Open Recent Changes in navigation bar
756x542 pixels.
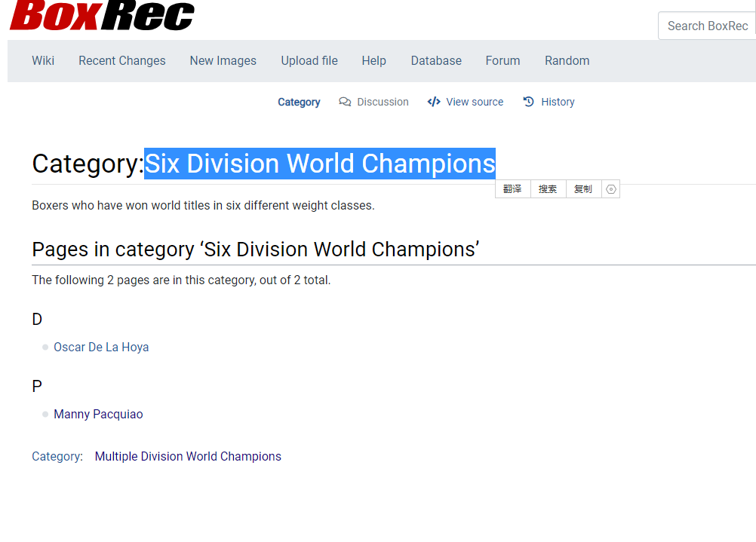(x=122, y=61)
